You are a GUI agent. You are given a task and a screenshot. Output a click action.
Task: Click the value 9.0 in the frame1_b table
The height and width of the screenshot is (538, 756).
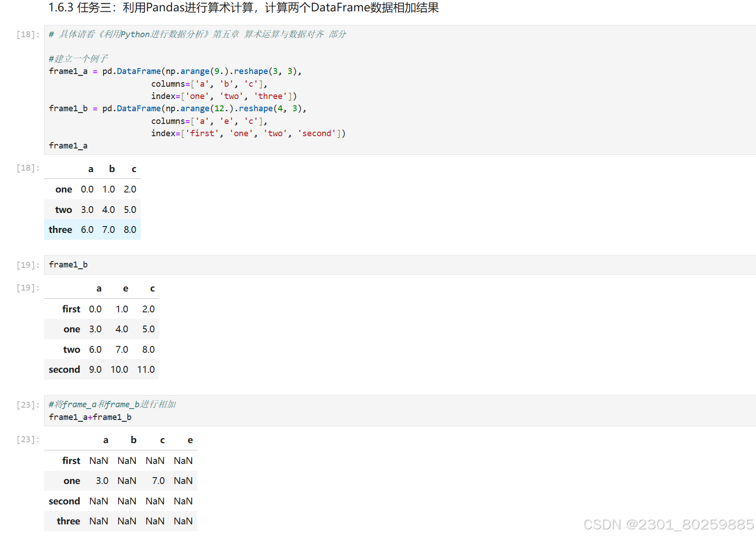tap(95, 370)
